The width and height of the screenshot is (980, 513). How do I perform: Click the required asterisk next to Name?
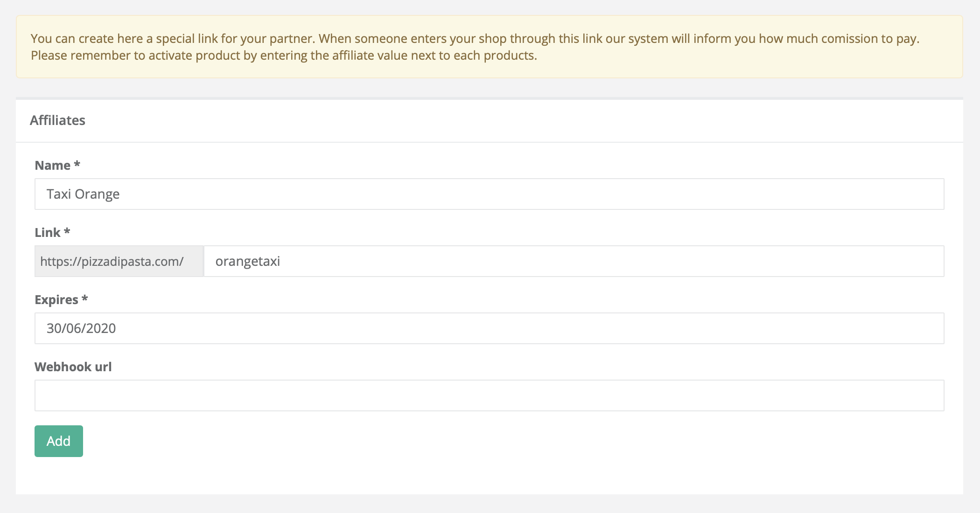[77, 164]
